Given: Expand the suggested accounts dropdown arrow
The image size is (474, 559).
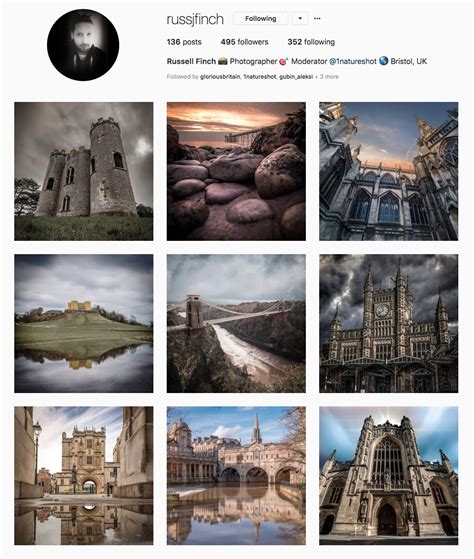Looking at the screenshot, I should [x=300, y=19].
